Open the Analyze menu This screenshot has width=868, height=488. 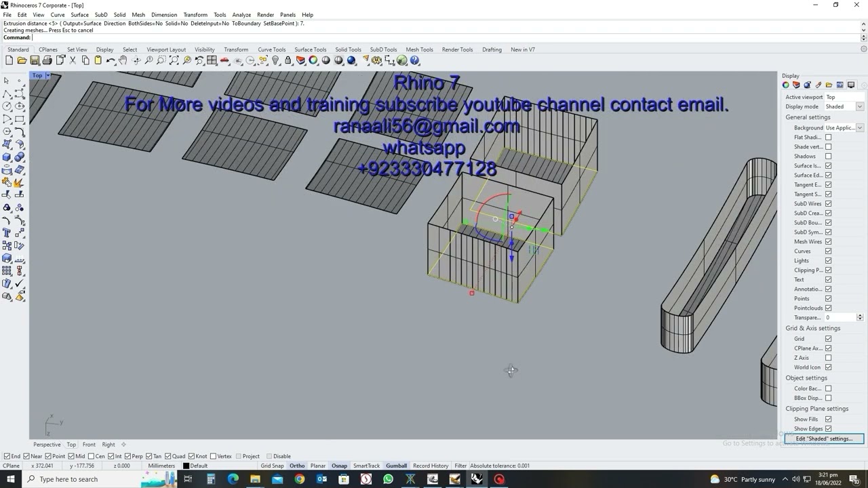pos(241,14)
